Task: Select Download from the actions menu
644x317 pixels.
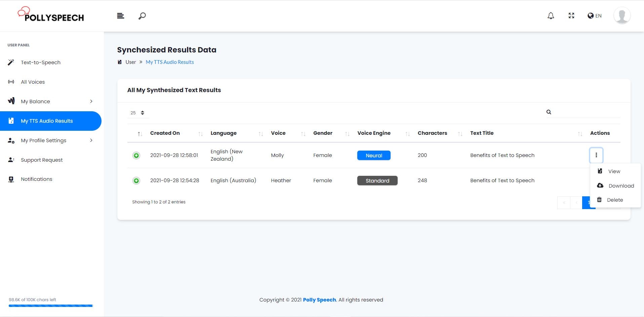Action: point(615,186)
